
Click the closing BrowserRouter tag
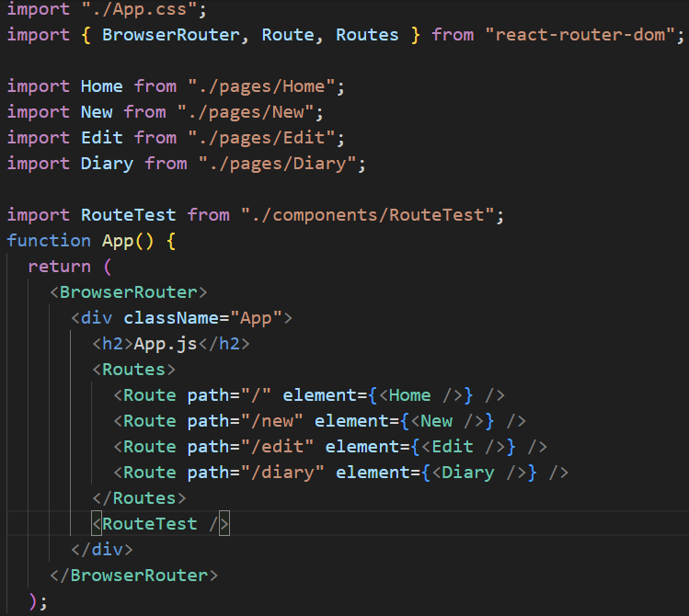[133, 576]
